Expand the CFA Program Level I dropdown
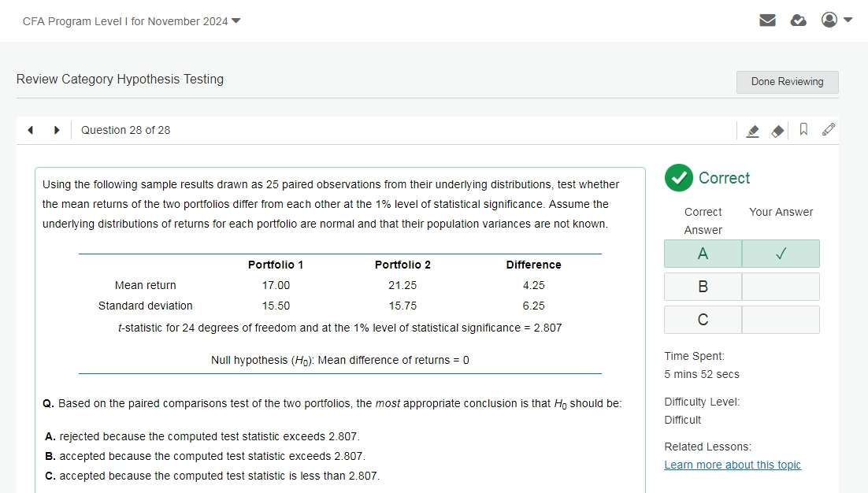 click(x=132, y=21)
